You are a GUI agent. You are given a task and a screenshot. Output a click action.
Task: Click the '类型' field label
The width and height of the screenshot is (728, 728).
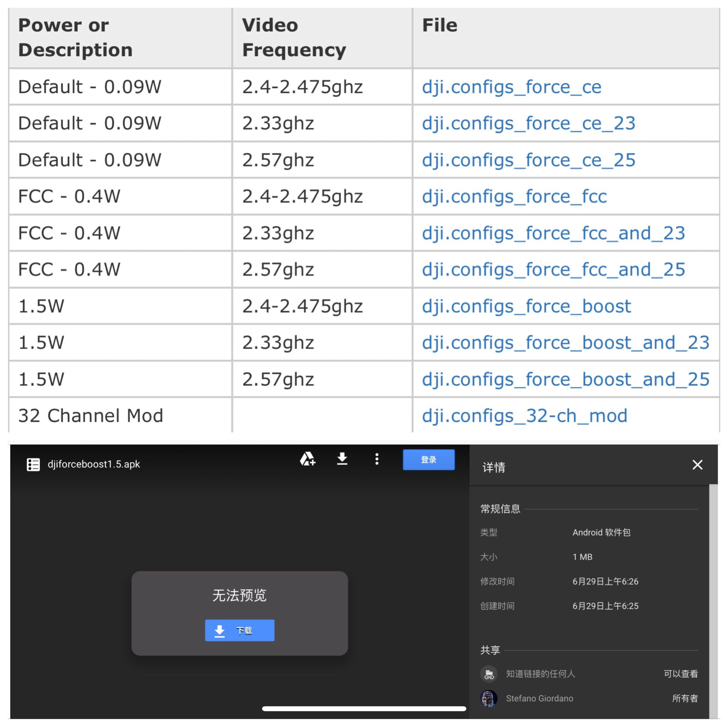tap(489, 532)
